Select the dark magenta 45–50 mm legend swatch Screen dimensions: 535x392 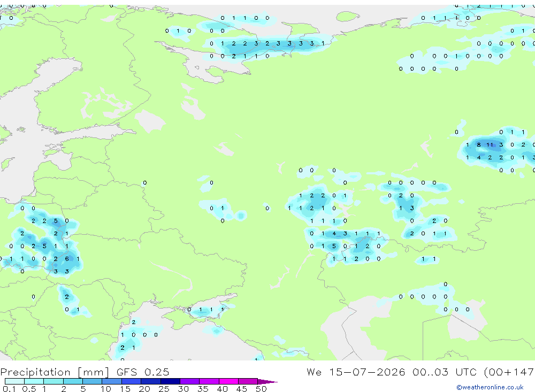point(248,381)
